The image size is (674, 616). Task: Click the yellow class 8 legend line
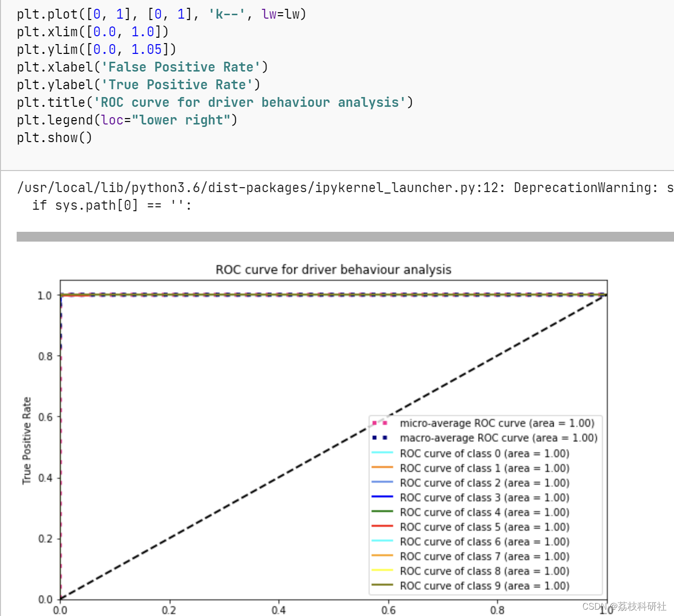tap(381, 571)
